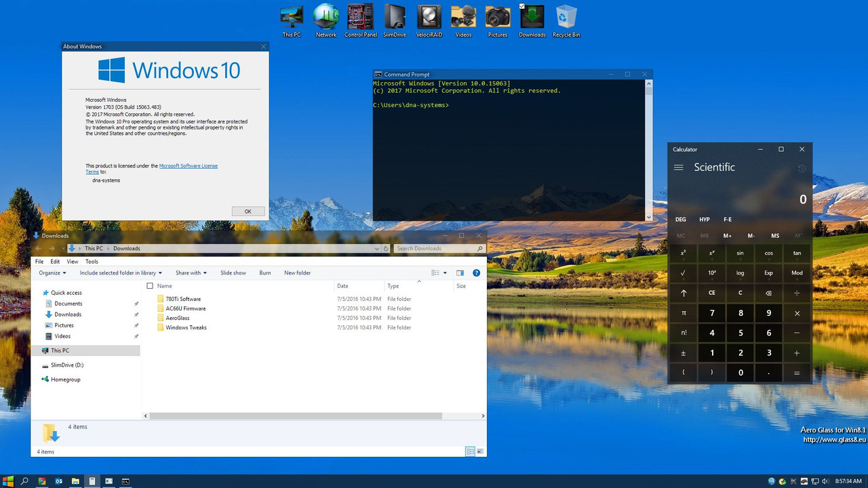Viewport: 868px width, 488px height.
Task: Toggle the preview pane in Downloads window
Action: coord(460,273)
